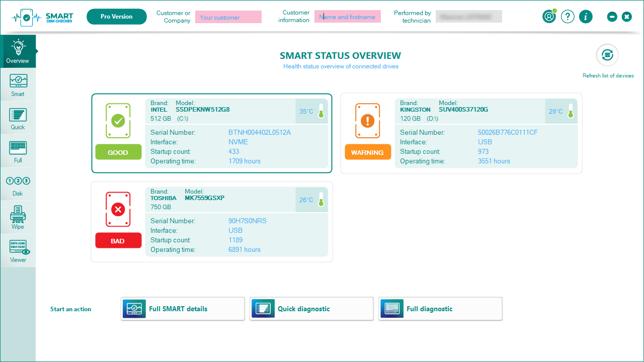The width and height of the screenshot is (644, 362).
Task: Click the Refresh list of devices icon
Action: 607,55
